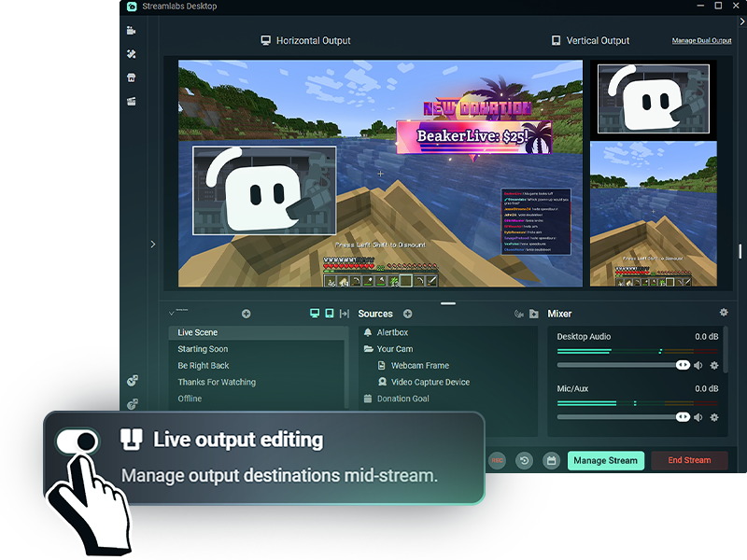
Task: Adjust the Desktop Audio volume slider
Action: point(624,365)
